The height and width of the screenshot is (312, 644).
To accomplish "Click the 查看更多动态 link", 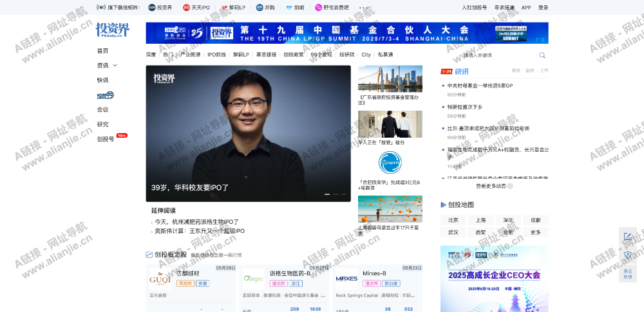I will click(x=491, y=186).
